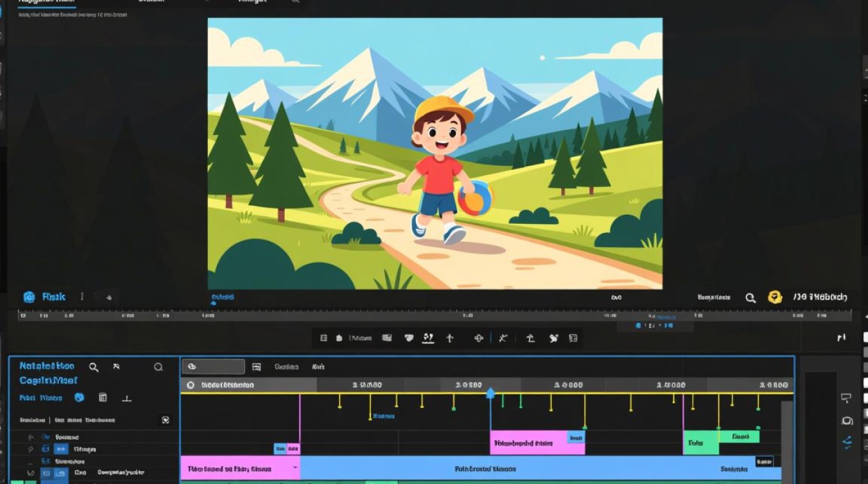Select the crosshair move tool in the center toolbar
The height and width of the screenshot is (484, 868).
pos(479,338)
